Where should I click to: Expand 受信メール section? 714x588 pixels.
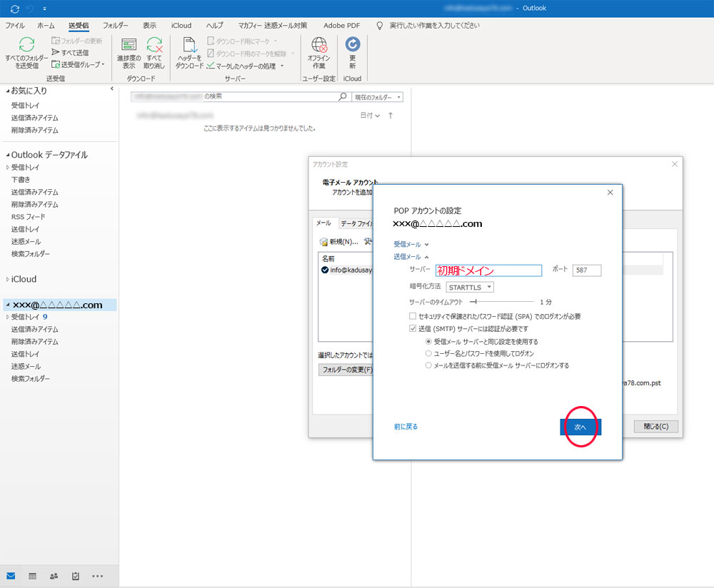(411, 244)
